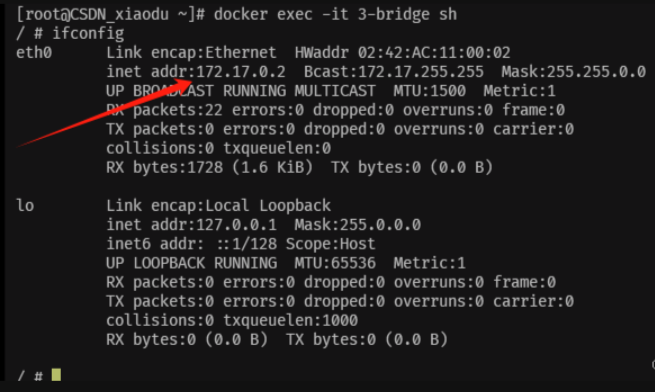The width and height of the screenshot is (655, 392).
Task: Click the red arrow annotation tip
Action: tap(190, 80)
